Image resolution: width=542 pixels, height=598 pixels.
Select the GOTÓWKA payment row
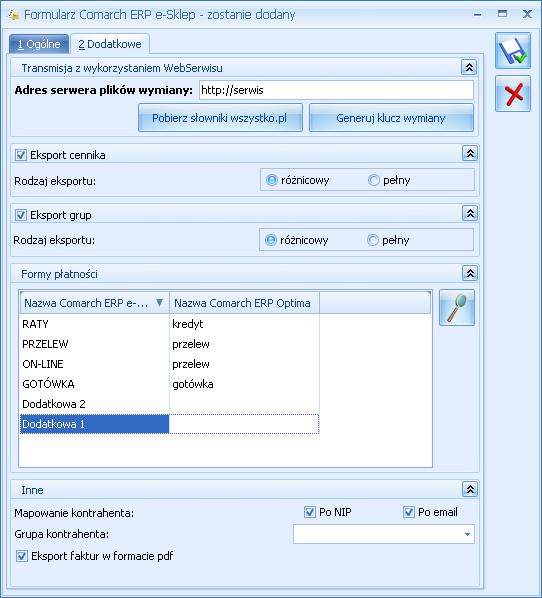pyautogui.click(x=169, y=384)
